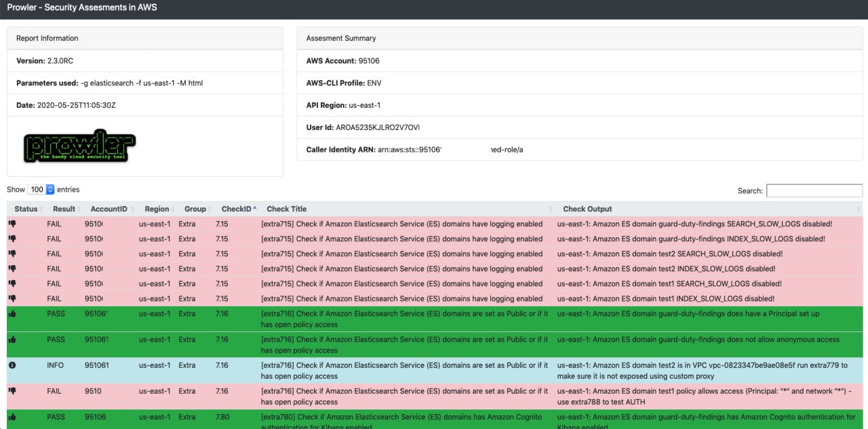Open the Show entries count dropdown
The width and height of the screenshot is (868, 429).
41,190
